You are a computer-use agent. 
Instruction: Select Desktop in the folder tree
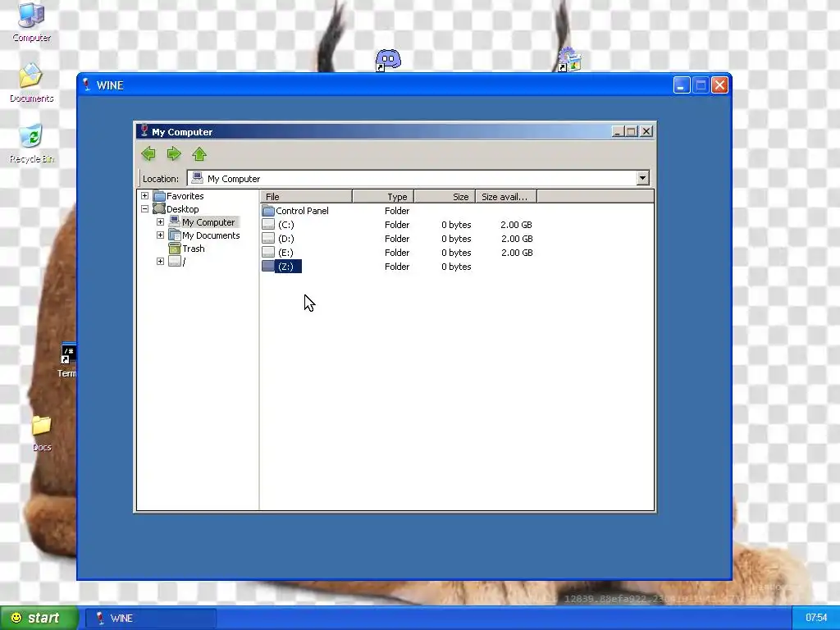pyautogui.click(x=182, y=209)
